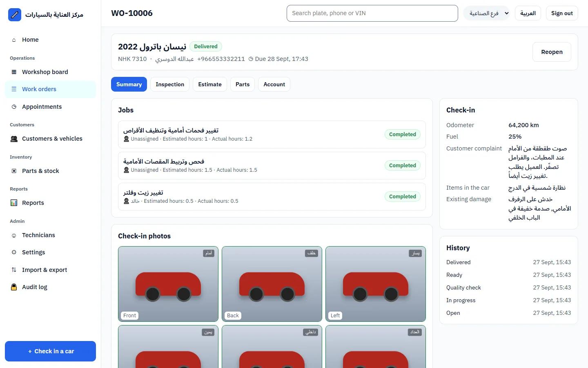588x368 pixels.
Task: Click Completed badge on the oil change job
Action: 403,197
